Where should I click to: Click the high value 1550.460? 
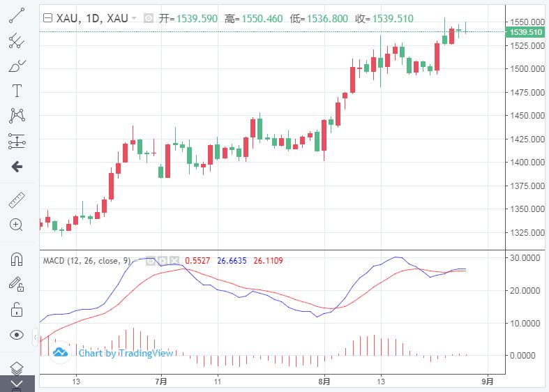point(262,18)
